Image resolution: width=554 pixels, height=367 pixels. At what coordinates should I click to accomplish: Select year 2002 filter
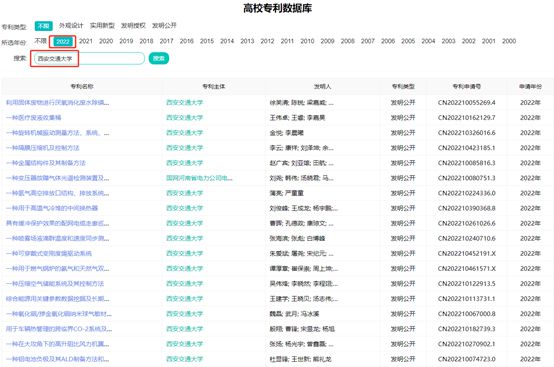click(x=468, y=41)
